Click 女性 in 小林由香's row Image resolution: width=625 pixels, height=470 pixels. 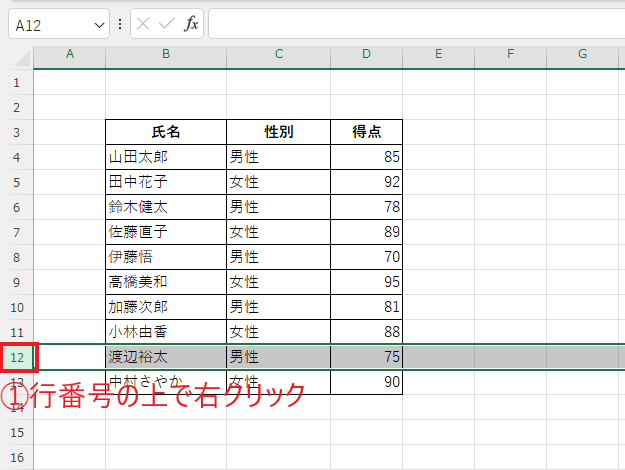pyautogui.click(x=279, y=332)
